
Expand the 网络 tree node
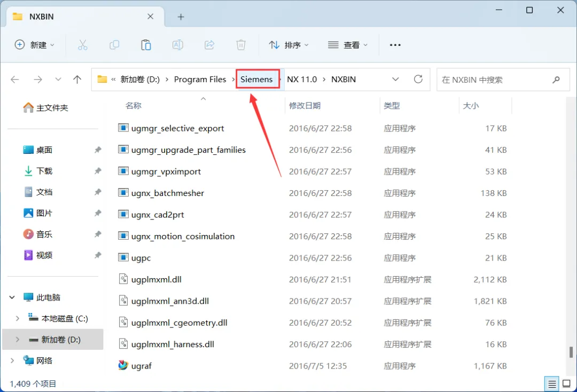(12, 360)
